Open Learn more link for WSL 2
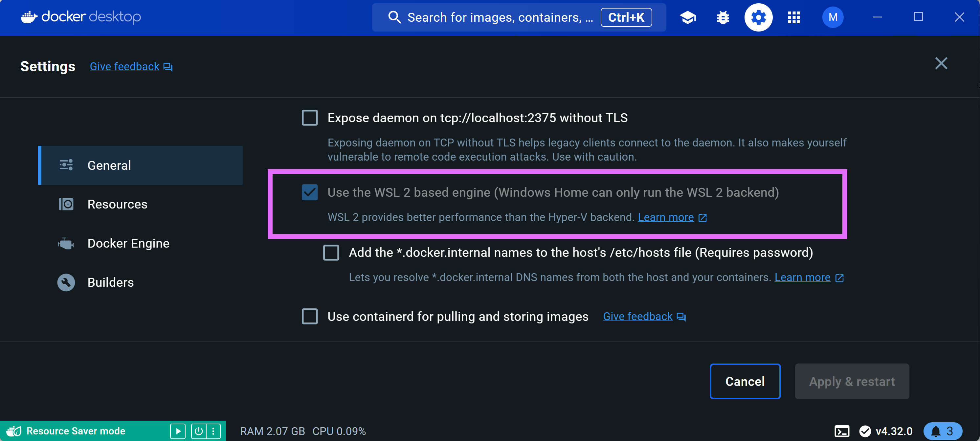The width and height of the screenshot is (980, 441). point(665,217)
